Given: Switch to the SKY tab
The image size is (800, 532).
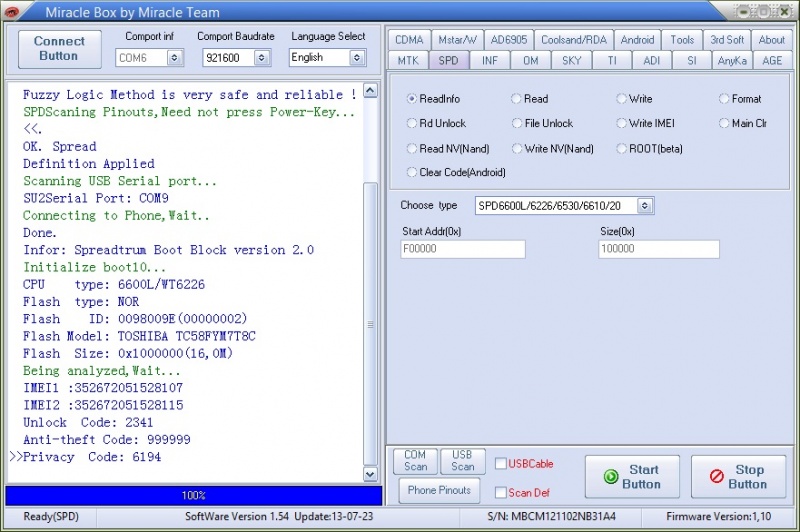Looking at the screenshot, I should [571, 60].
